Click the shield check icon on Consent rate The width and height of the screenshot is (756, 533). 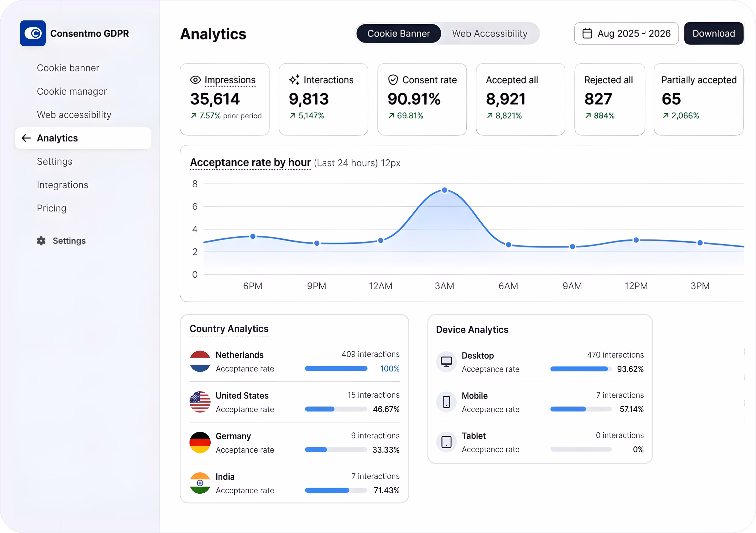pyautogui.click(x=393, y=80)
